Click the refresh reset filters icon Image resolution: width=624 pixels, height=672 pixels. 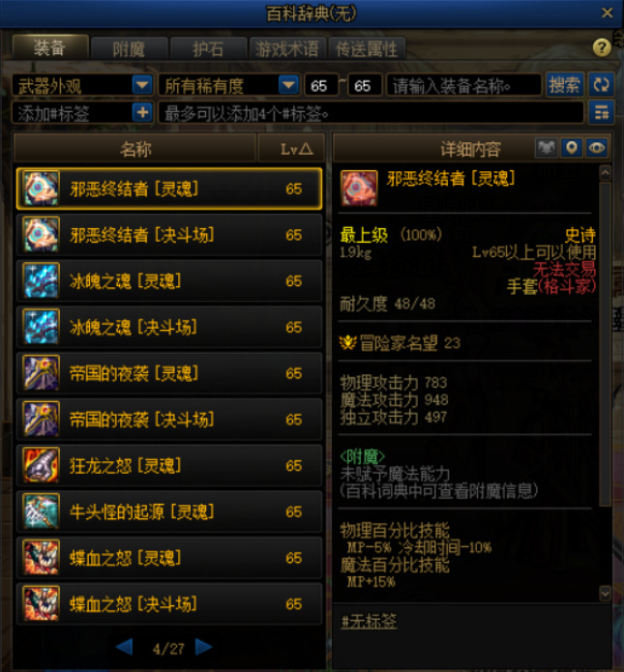click(601, 85)
